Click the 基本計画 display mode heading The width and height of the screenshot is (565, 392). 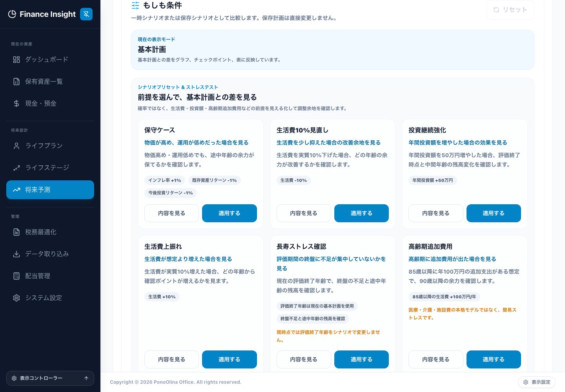[x=152, y=50]
